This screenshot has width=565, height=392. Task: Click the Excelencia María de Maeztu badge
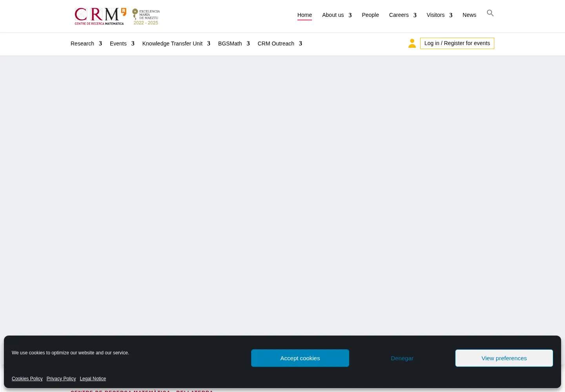[146, 17]
